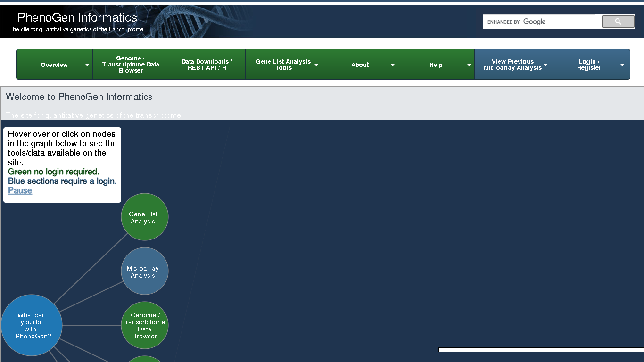This screenshot has width=644, height=362.
Task: Click the Google search magnifier button
Action: pos(618,22)
